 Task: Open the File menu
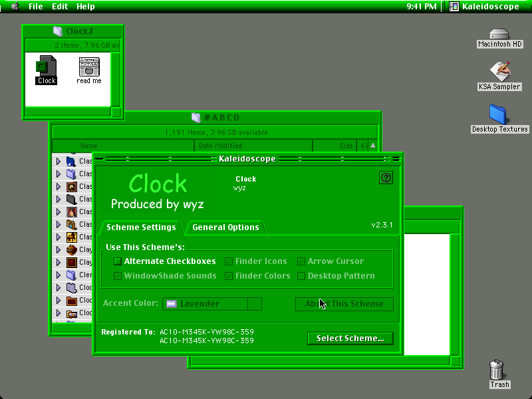coord(36,7)
